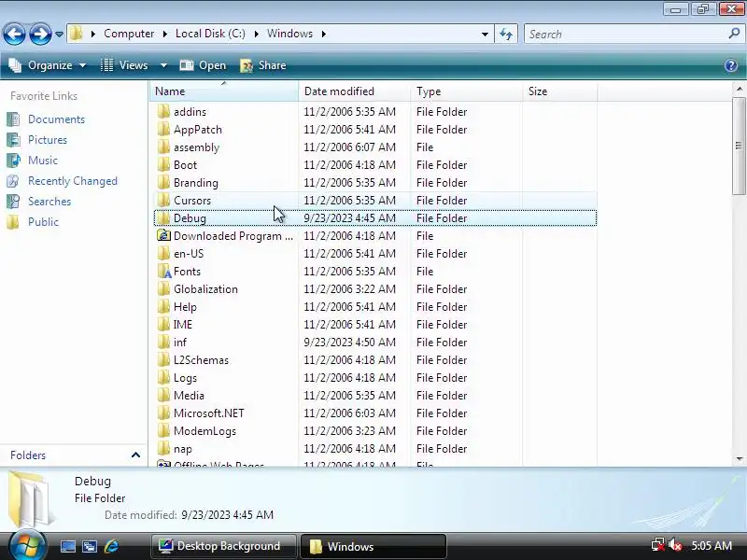
Task: Switch to Desktop Background taskbar button
Action: 223,546
